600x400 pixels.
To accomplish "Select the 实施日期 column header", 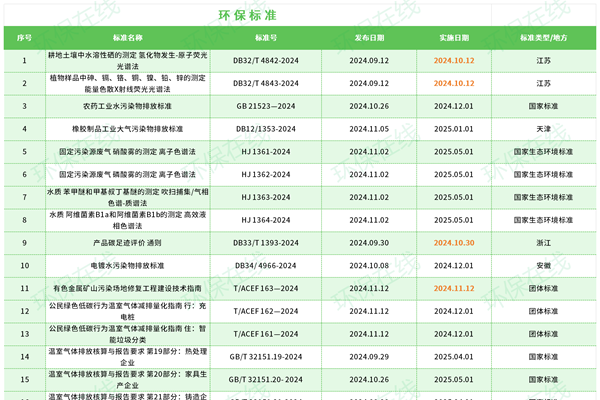I will (x=454, y=38).
